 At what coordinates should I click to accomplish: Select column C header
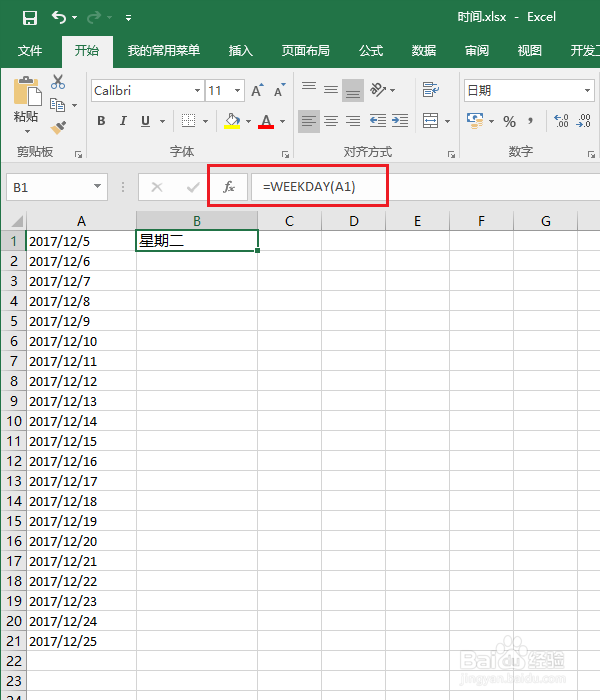tap(289, 221)
